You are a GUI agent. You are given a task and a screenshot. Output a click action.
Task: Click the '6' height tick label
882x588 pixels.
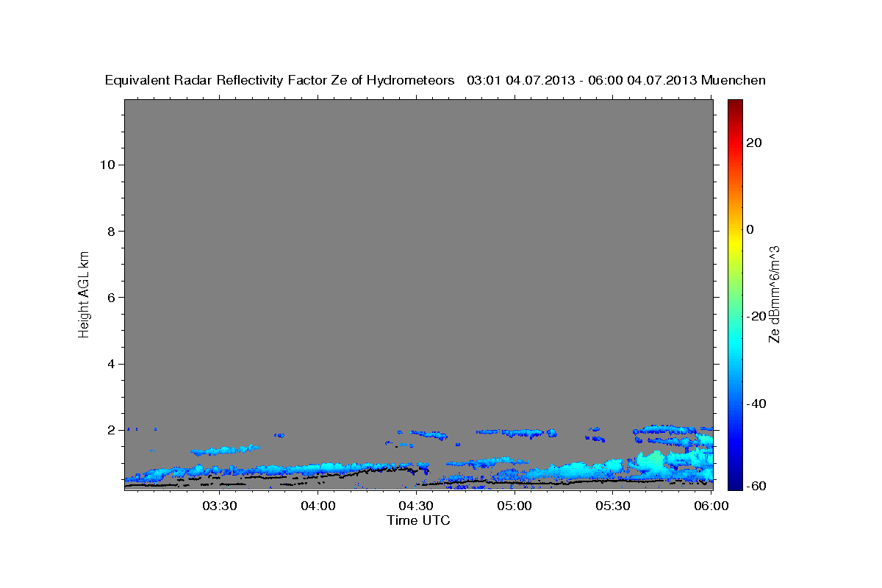[110, 297]
